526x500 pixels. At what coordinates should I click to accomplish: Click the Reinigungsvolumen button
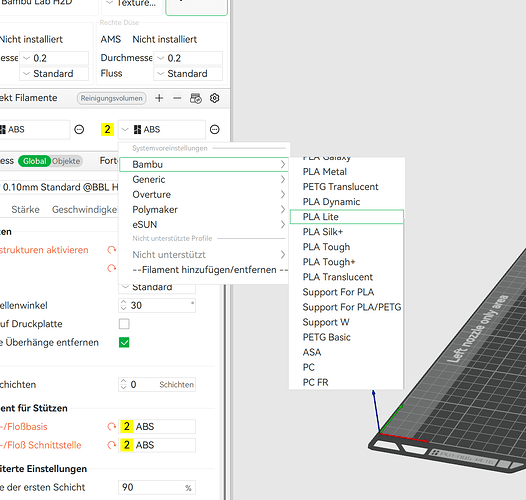112,98
